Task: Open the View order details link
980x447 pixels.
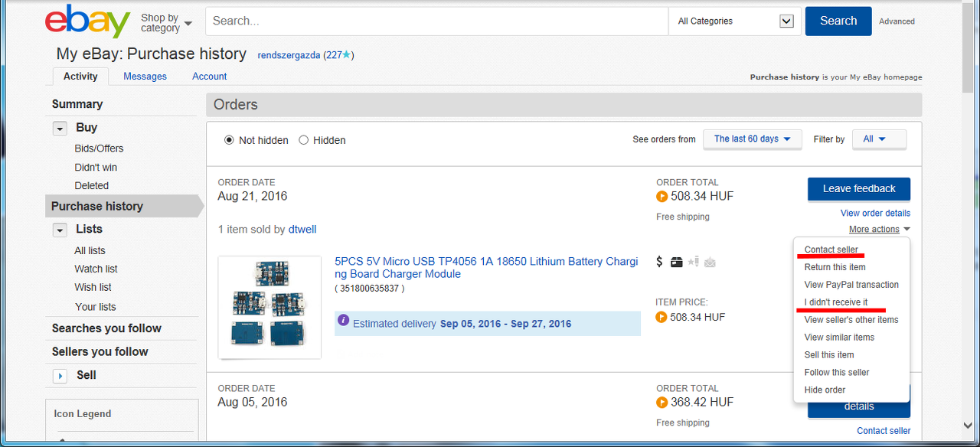Action: coord(875,213)
